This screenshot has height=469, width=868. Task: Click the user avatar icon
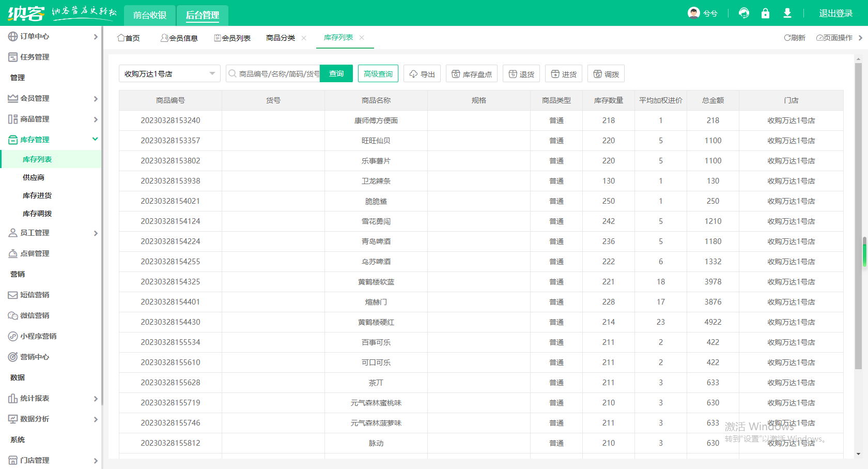tap(693, 13)
